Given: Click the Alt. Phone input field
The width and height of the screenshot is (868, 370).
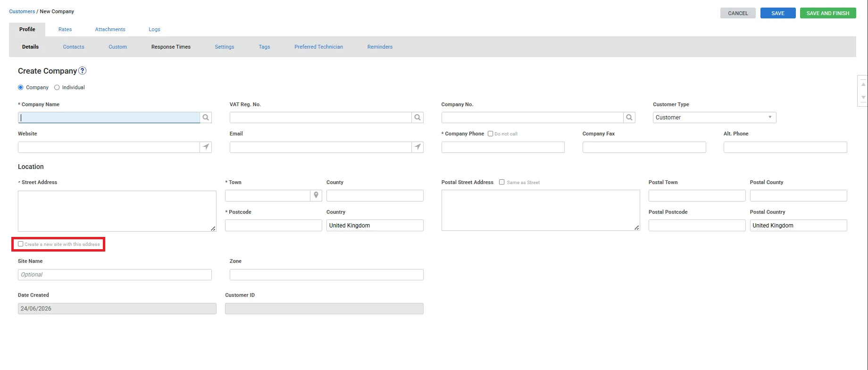Looking at the screenshot, I should [x=785, y=147].
